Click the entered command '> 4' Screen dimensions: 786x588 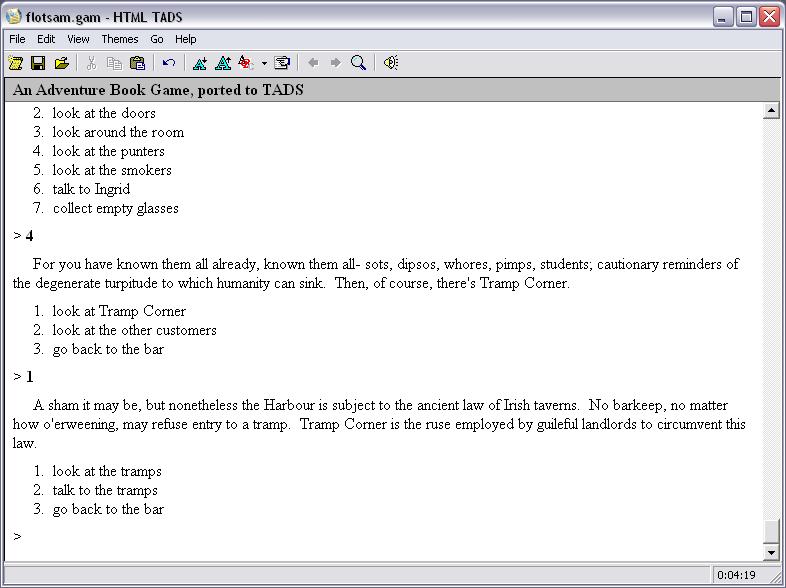coord(23,236)
